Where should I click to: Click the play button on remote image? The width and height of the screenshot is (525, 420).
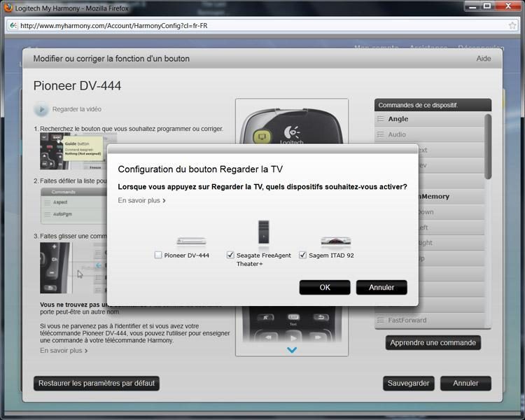(x=293, y=337)
